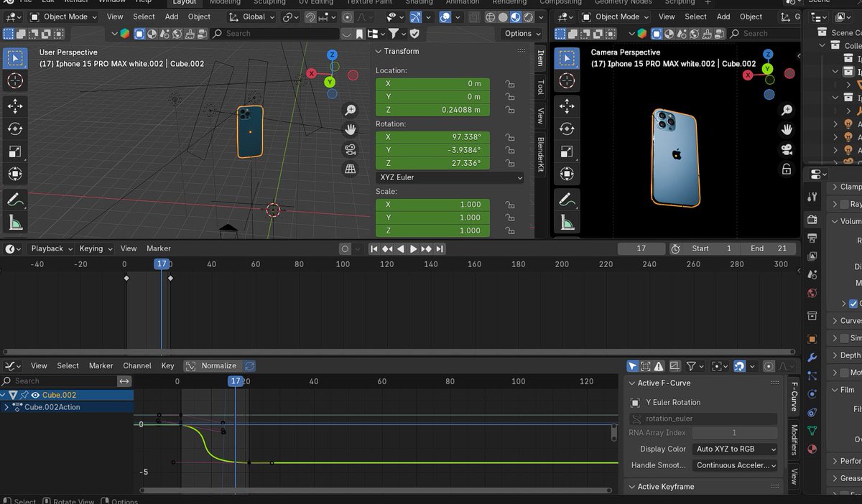Open the Options dropdown in left viewport

click(522, 33)
